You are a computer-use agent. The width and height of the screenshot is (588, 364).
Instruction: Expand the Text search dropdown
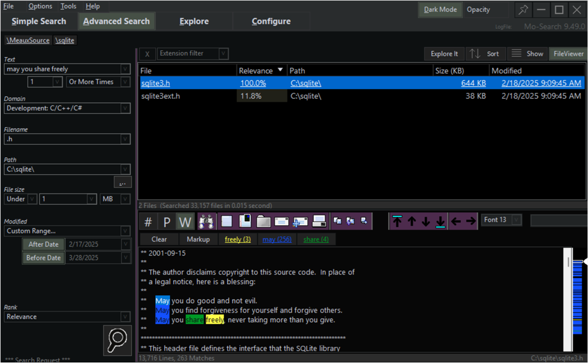(x=125, y=69)
